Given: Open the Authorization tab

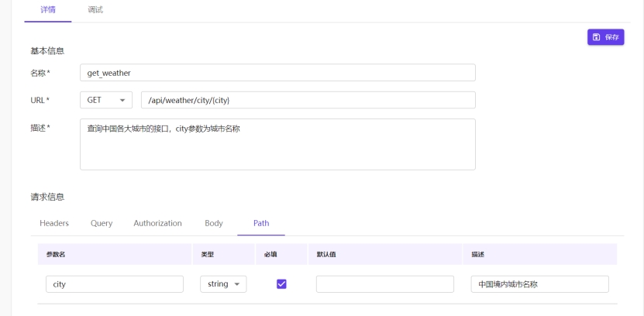Looking at the screenshot, I should (157, 223).
